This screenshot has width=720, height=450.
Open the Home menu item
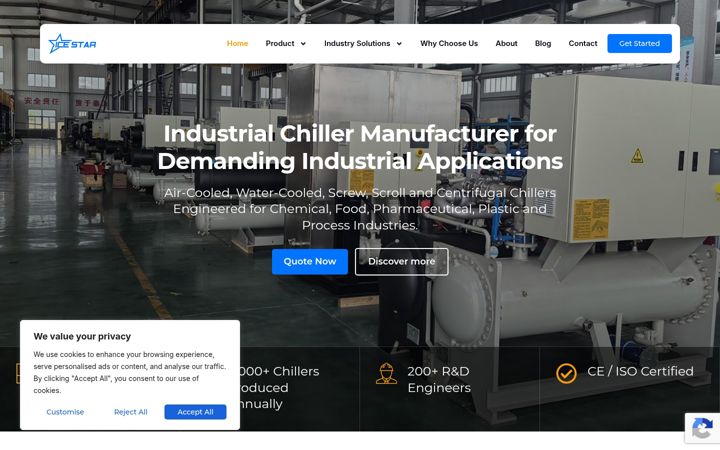coord(237,44)
